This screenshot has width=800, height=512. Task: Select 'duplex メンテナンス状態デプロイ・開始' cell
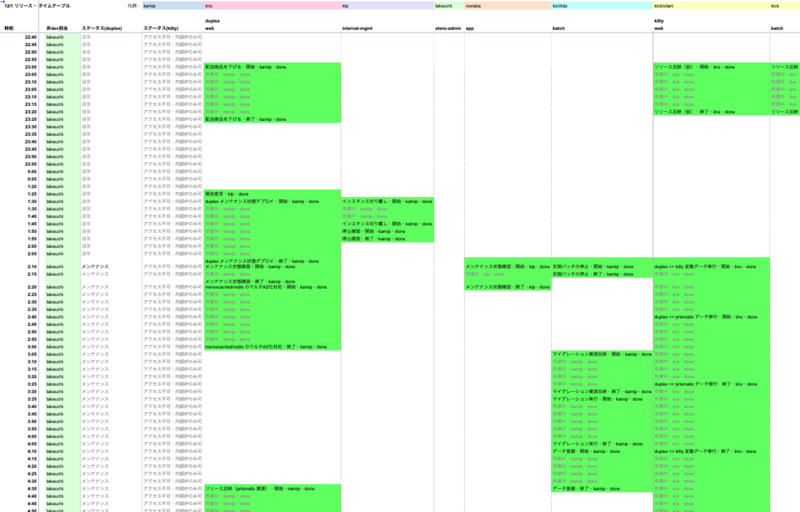pos(272,201)
